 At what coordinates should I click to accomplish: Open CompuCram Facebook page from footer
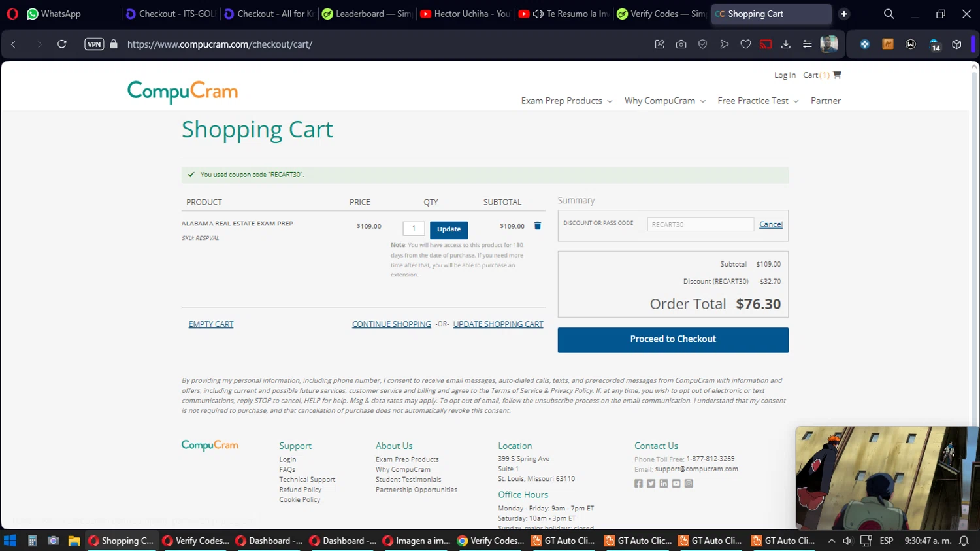[638, 484]
